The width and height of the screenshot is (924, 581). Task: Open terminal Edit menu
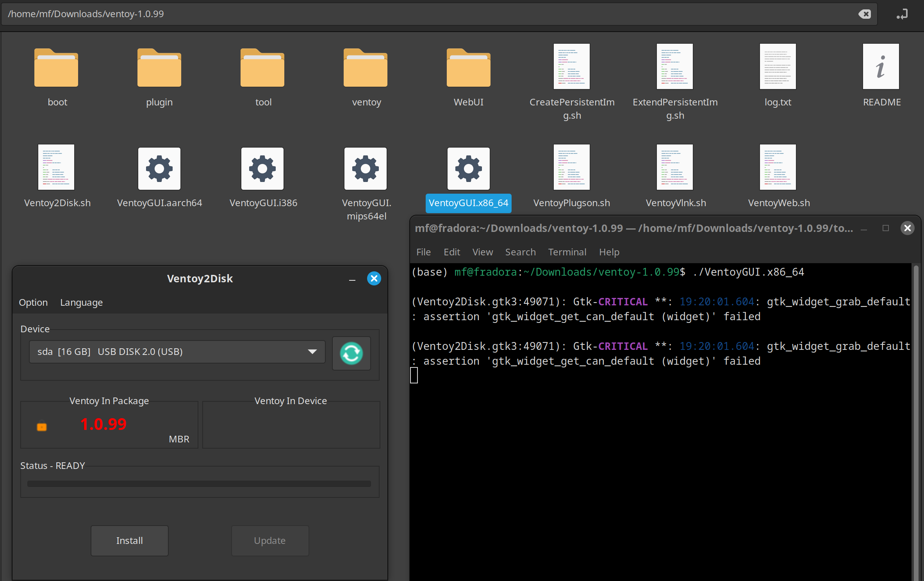pyautogui.click(x=452, y=252)
